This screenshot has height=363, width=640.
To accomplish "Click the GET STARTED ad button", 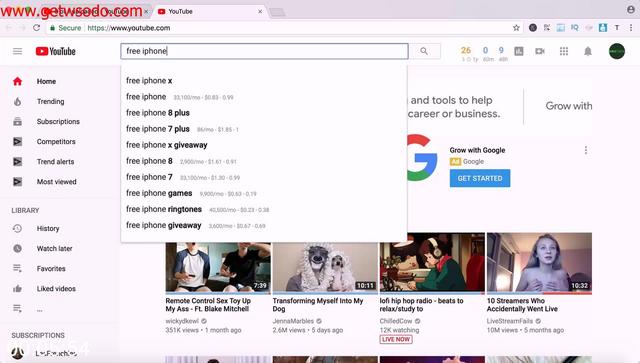I will click(x=480, y=178).
